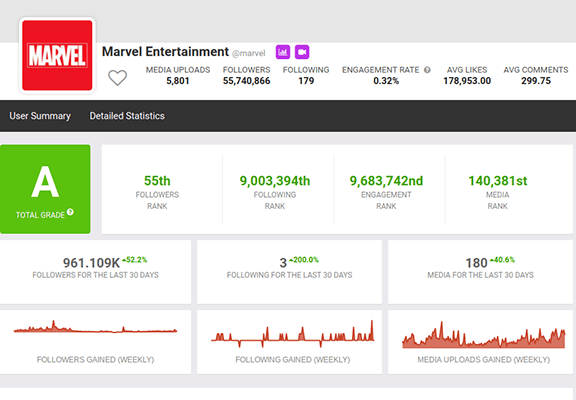This screenshot has height=400, width=576.
Task: Click the Marvel Entertainment profile name
Action: point(165,52)
